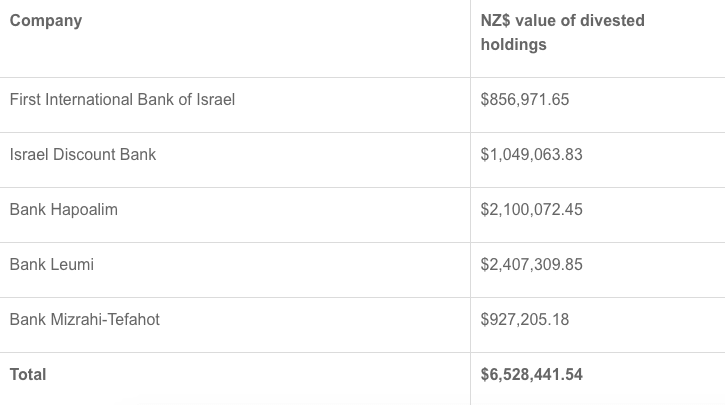
Task: Select the Bank Leumi cell
Action: 51,265
